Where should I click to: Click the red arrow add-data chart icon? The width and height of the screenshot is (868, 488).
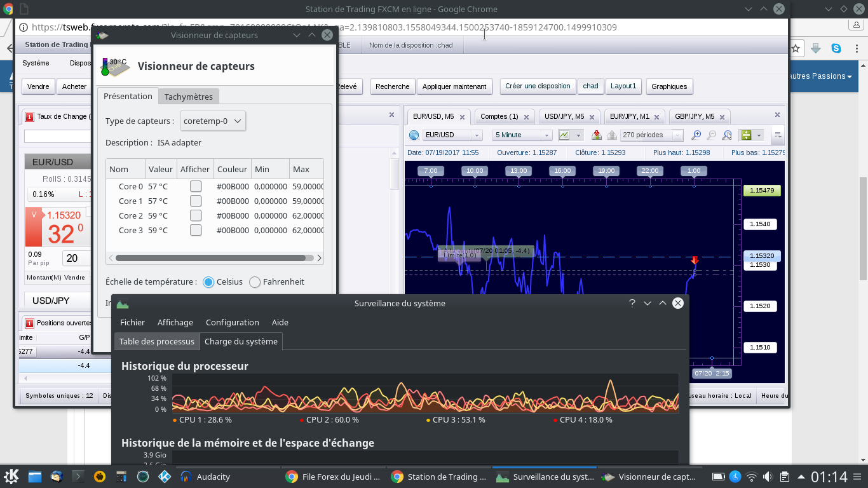click(x=596, y=135)
